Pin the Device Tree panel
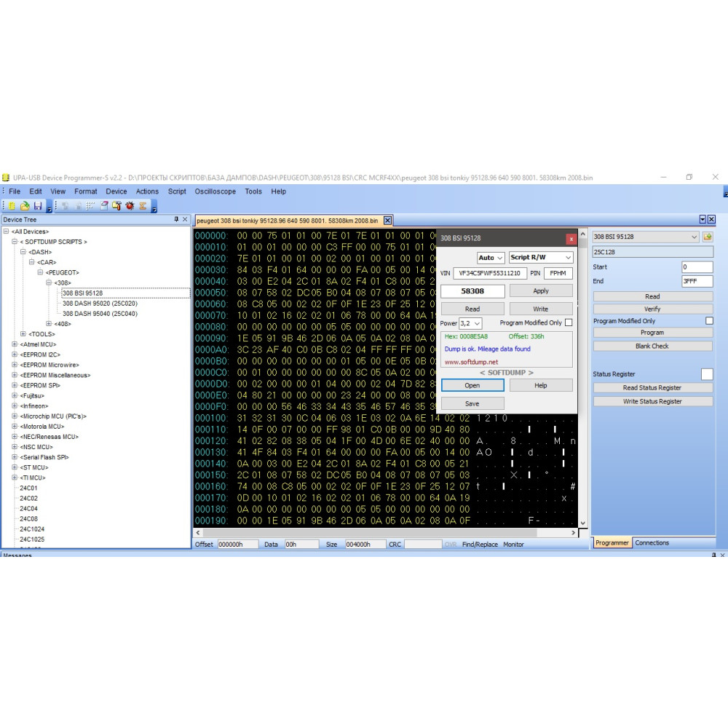This screenshot has width=728, height=728. [176, 219]
